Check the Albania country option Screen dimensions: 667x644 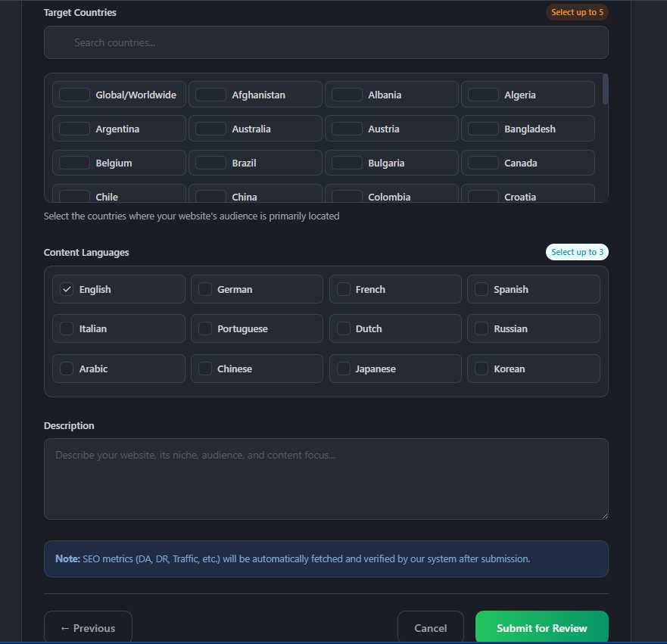pos(346,94)
